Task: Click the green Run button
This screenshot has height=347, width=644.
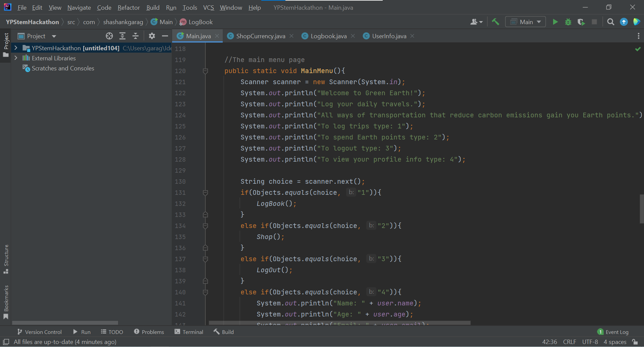Action: pyautogui.click(x=555, y=22)
